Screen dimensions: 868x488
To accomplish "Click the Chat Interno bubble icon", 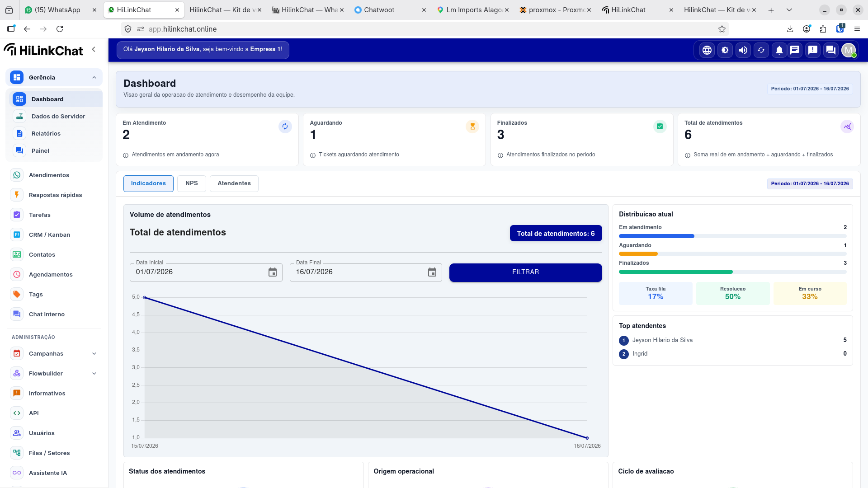I will pos(17,314).
